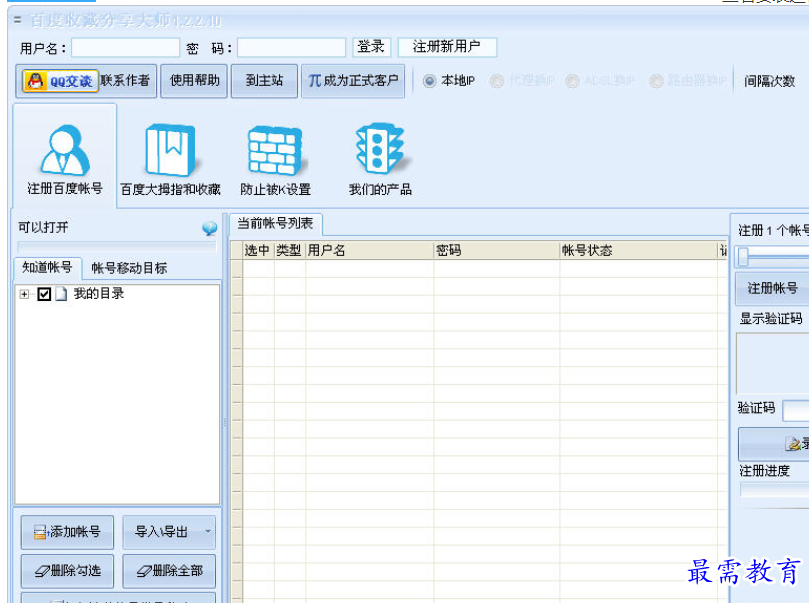The width and height of the screenshot is (809, 603).
Task: Click the 选中 column header
Action: [257, 251]
